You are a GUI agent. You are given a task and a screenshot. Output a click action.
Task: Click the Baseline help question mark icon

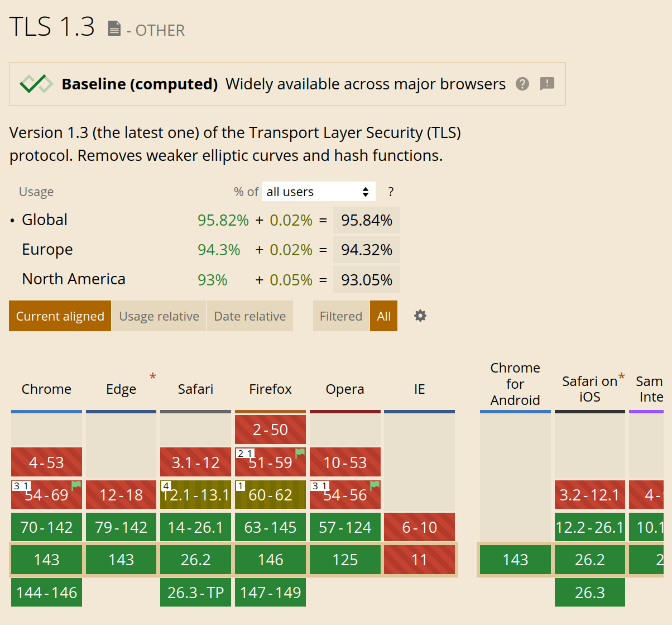pyautogui.click(x=522, y=84)
